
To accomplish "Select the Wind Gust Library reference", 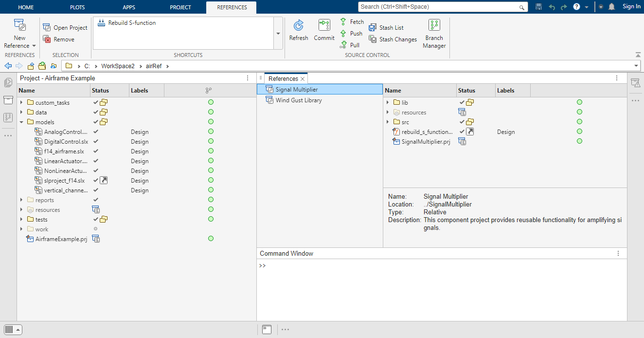I will [298, 100].
